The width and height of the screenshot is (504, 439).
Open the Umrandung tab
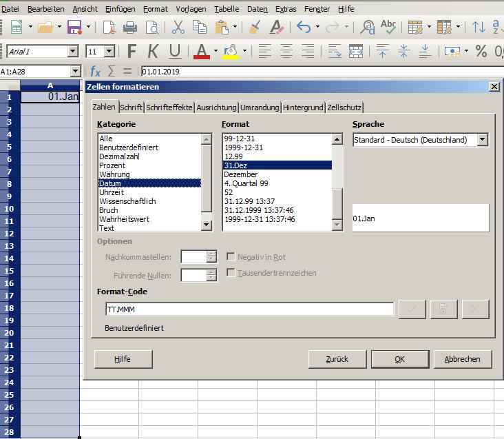pos(260,108)
